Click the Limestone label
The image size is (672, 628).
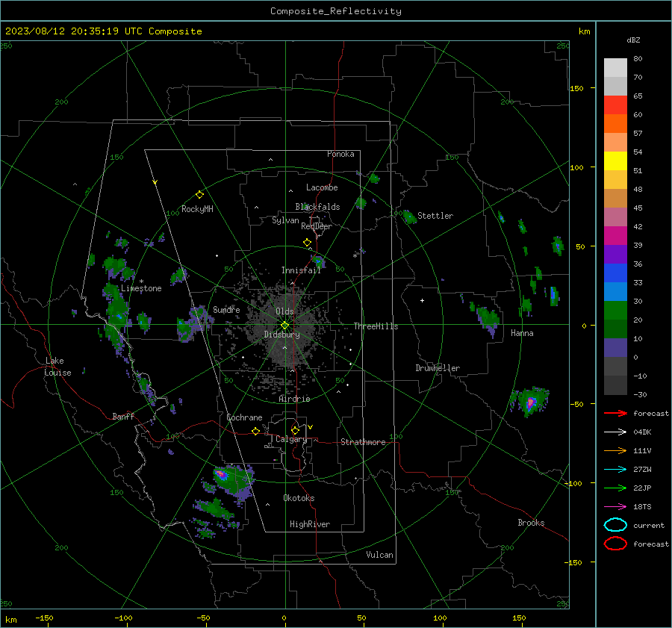141,288
